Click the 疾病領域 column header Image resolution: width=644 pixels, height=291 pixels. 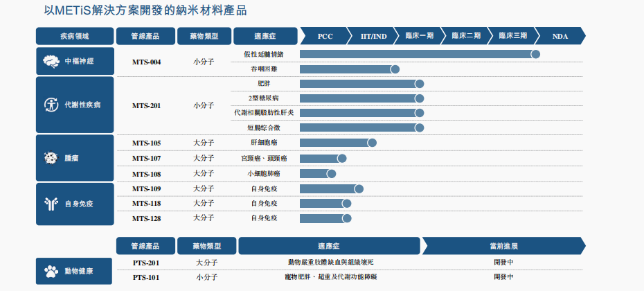(75, 35)
